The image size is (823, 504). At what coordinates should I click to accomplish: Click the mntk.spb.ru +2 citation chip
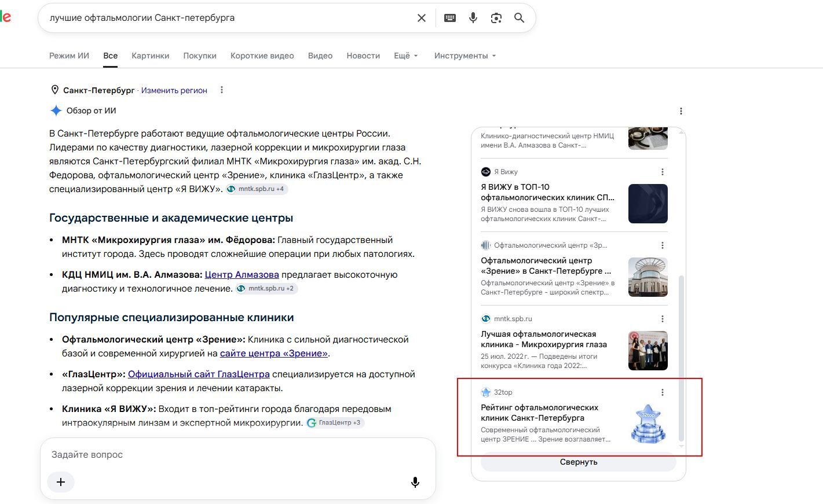click(266, 289)
